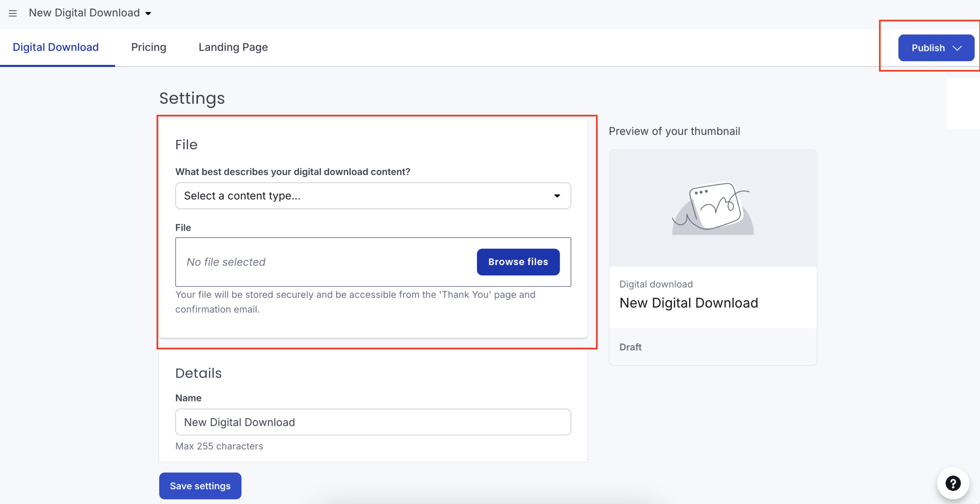Click the 'No file selected' file field
The width and height of the screenshot is (980, 504).
coord(306,262)
